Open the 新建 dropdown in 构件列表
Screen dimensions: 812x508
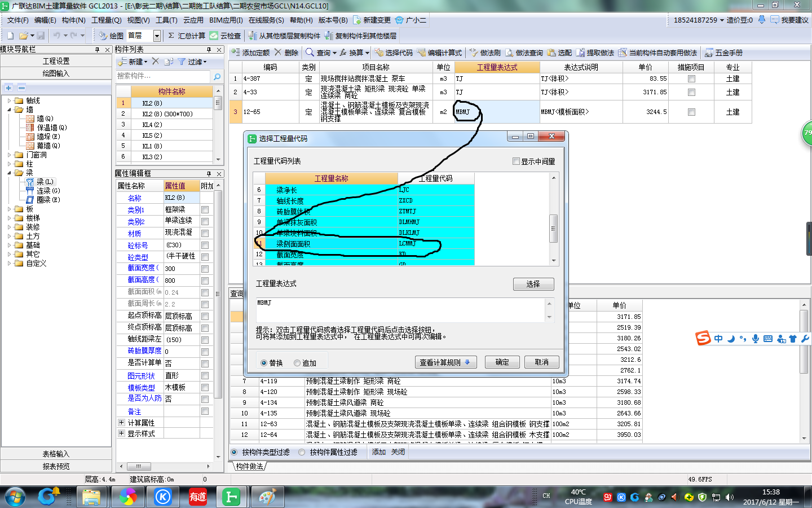click(145, 62)
